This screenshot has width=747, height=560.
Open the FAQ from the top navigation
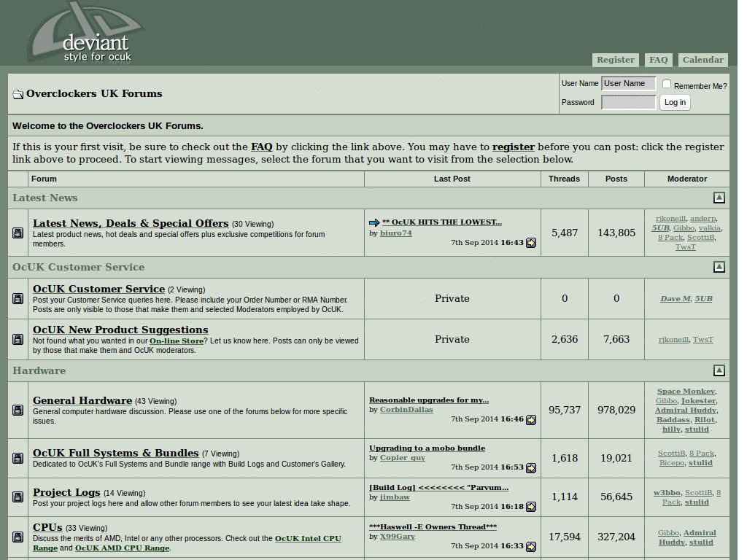coord(658,59)
